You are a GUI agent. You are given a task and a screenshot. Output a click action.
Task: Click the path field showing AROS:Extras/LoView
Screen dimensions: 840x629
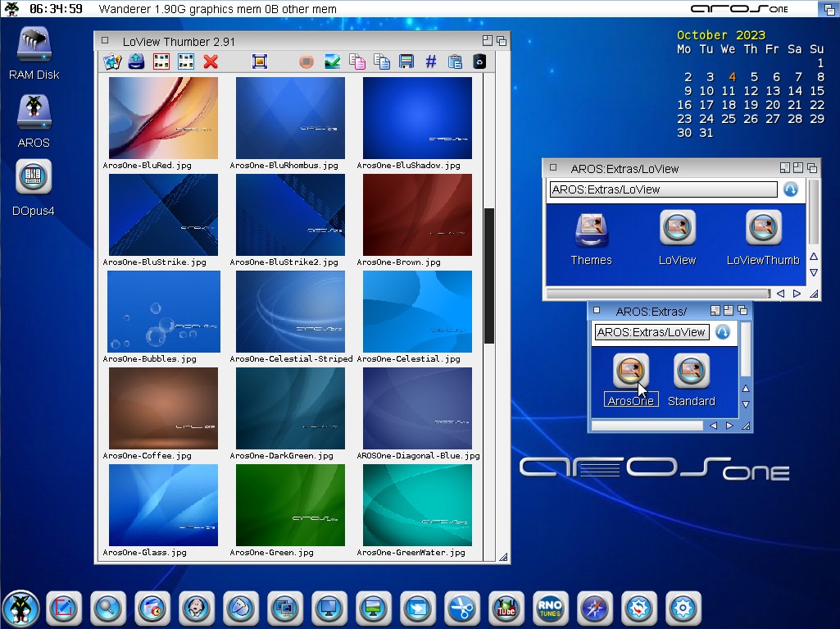[x=662, y=189]
